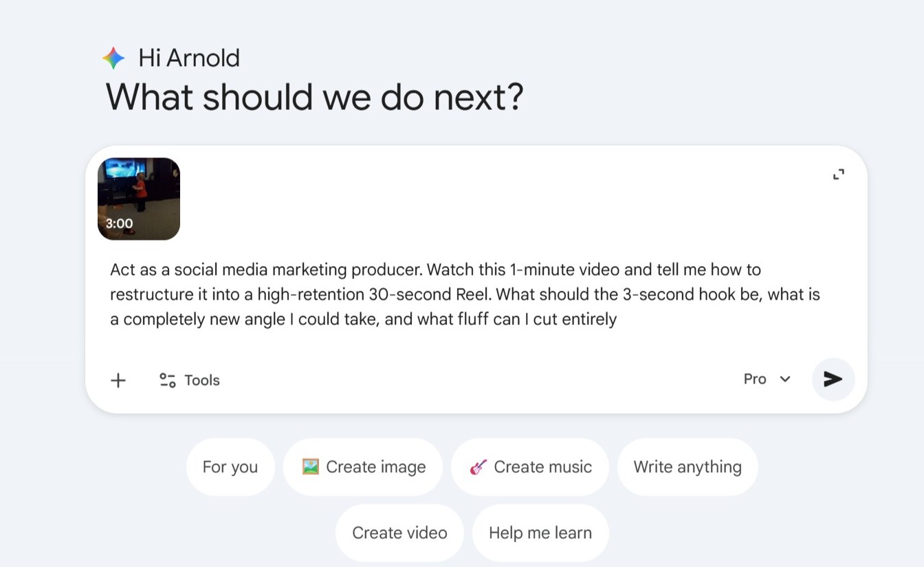Screen dimensions: 924x567
Task: Click the attached video thumbnail
Action: coord(138,199)
